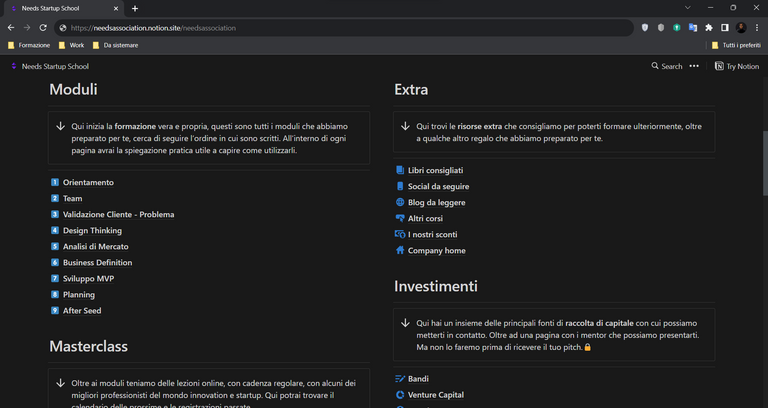Click the green shield extension icon
Viewport: 768px width, 408px height.
pos(676,28)
